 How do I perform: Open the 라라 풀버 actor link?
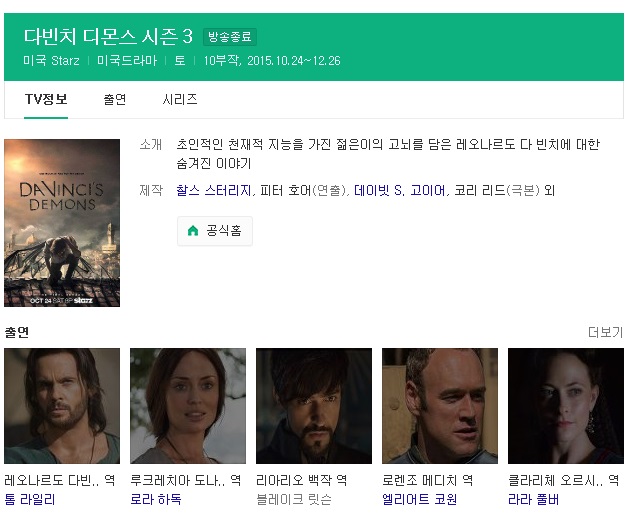coord(533,499)
